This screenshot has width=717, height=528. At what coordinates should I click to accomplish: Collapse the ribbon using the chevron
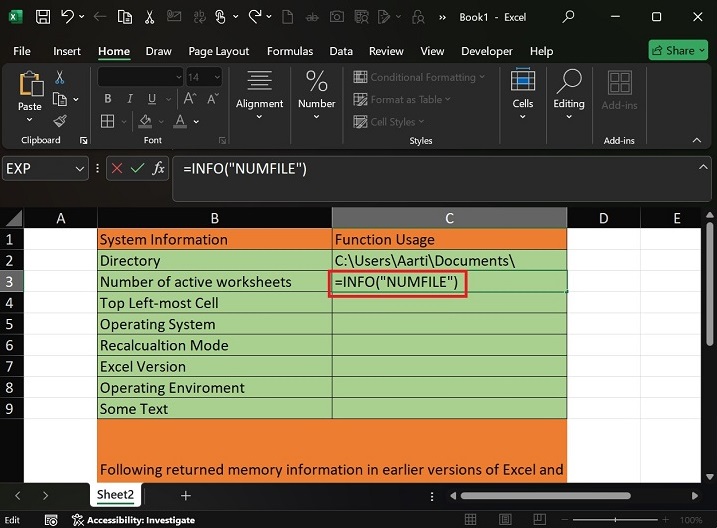[699, 141]
